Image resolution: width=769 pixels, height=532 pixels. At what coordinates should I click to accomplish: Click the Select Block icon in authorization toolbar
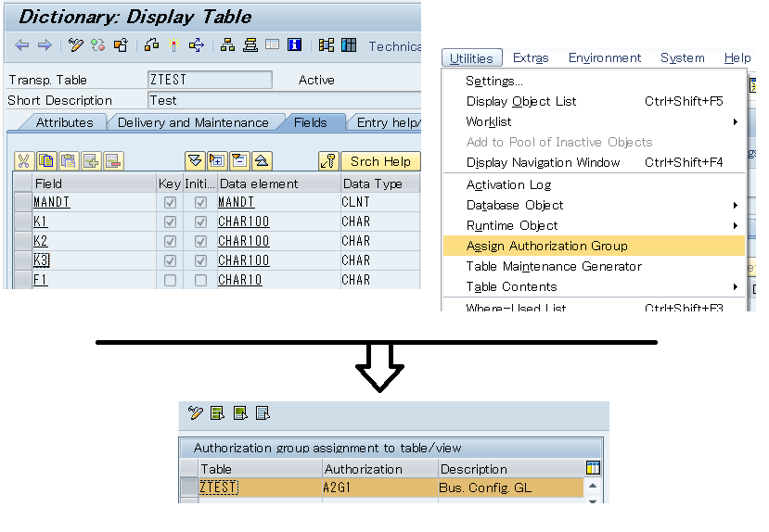[240, 413]
